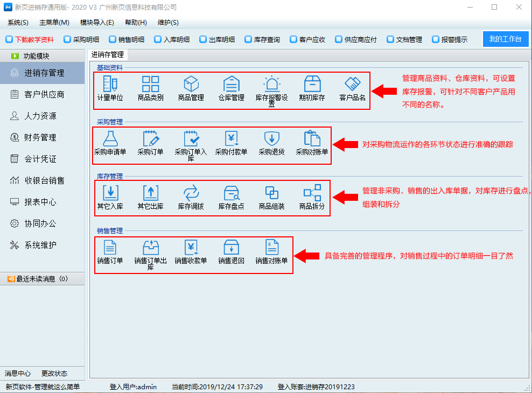Screen dimensions: 532x393
Task: Select 财务管理 module in sidebar
Action: pyautogui.click(x=43, y=137)
